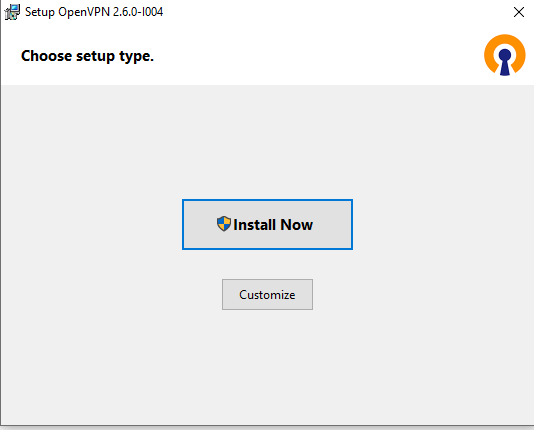Click the gray empty area below Customize
Viewport: 534px width, 430px height.
(x=267, y=368)
